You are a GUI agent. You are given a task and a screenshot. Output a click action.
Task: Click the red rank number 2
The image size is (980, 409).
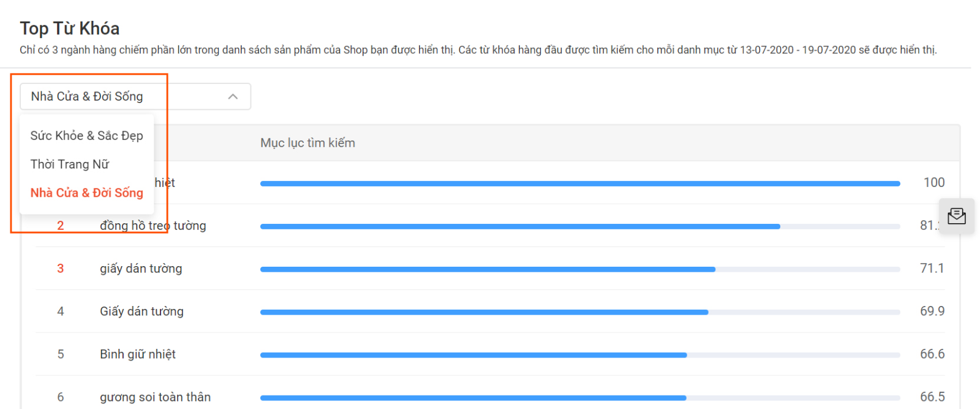tap(61, 226)
